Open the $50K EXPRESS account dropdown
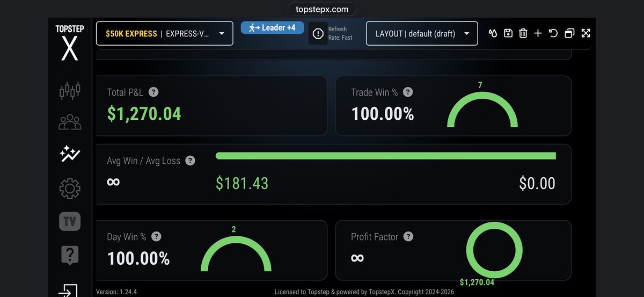The image size is (644, 297). click(x=165, y=33)
